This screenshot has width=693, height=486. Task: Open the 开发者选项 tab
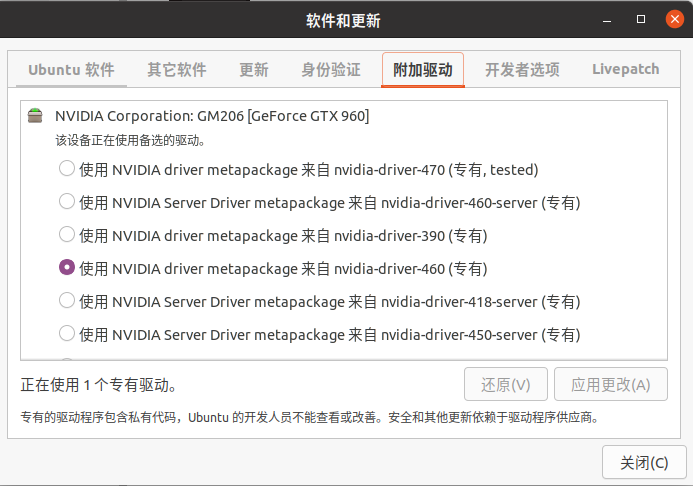click(x=522, y=70)
